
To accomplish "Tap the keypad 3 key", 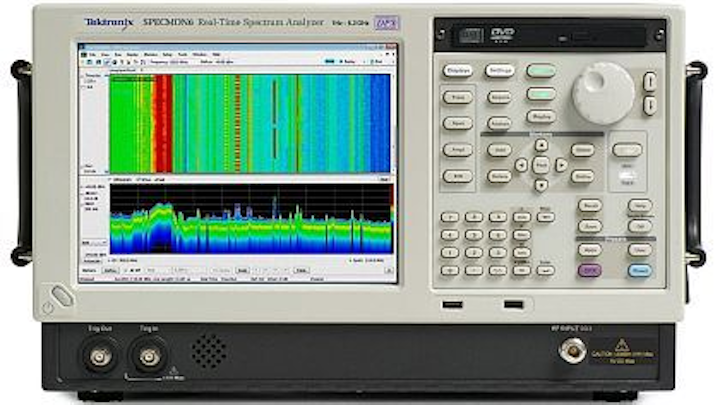I will tap(498, 253).
